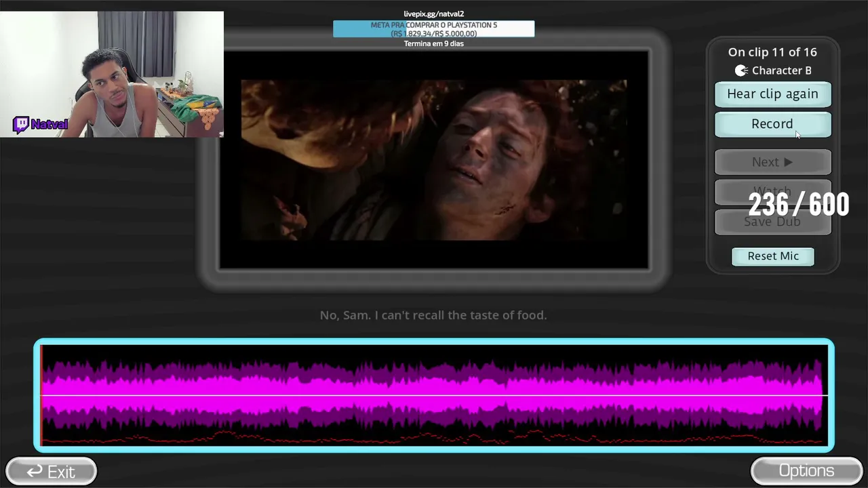Click the Twitch logo on the webcam overlay
The image size is (868, 488).
tap(21, 125)
